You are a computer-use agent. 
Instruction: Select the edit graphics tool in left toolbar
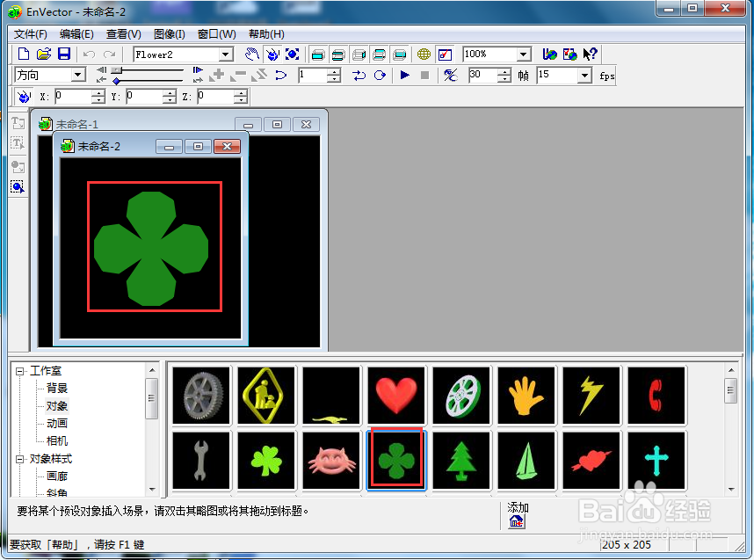coord(18,186)
